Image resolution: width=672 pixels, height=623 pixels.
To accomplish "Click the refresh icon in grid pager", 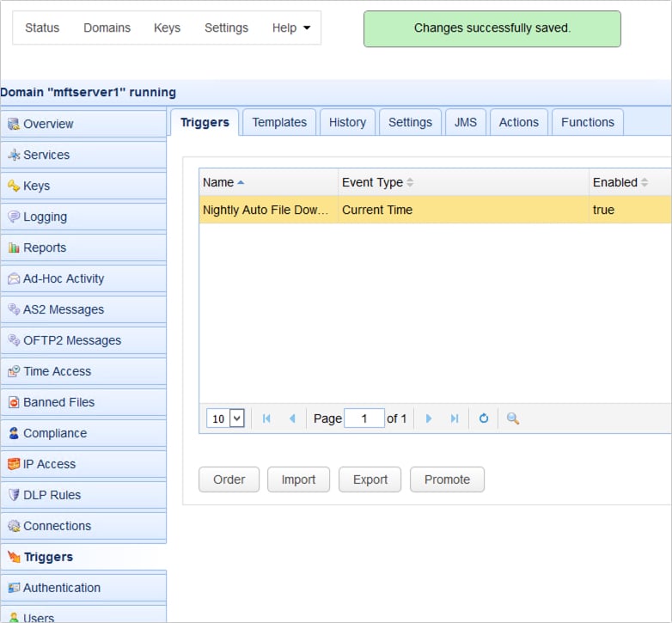I will pyautogui.click(x=484, y=418).
